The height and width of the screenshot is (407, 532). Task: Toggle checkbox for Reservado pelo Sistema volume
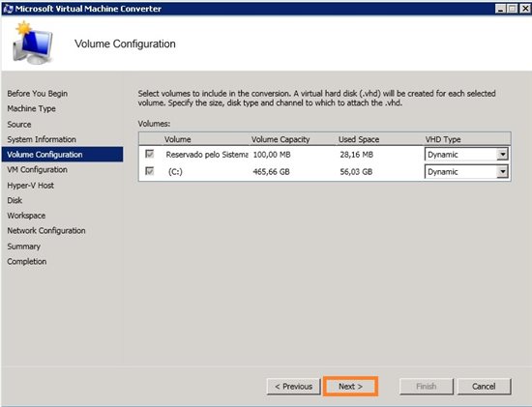pos(149,154)
